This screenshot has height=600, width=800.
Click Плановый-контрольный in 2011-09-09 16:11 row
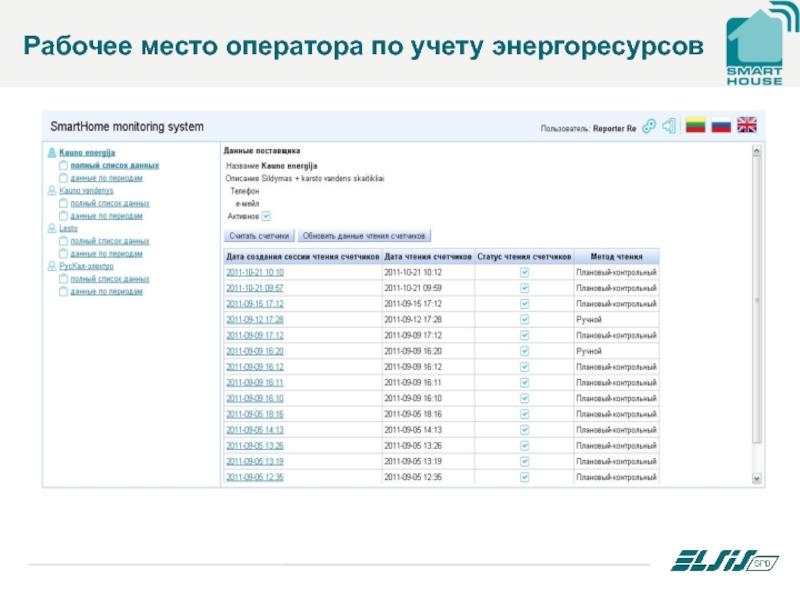[x=616, y=383]
